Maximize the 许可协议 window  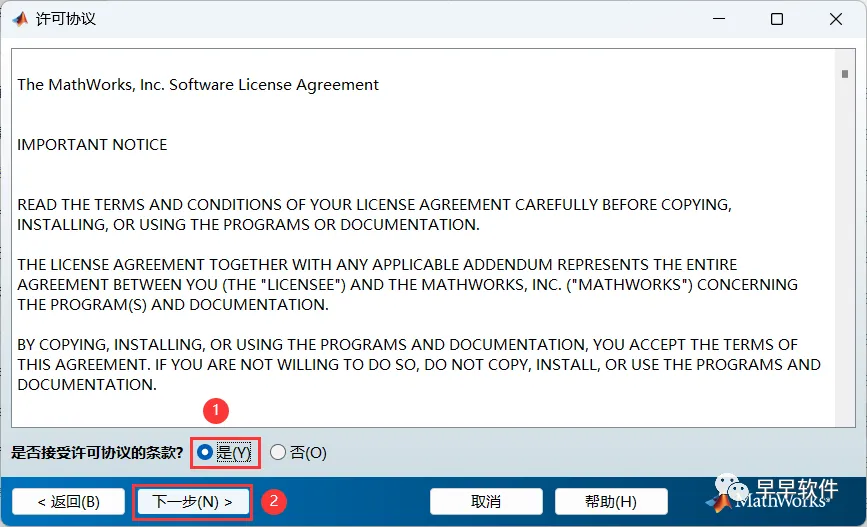(777, 19)
